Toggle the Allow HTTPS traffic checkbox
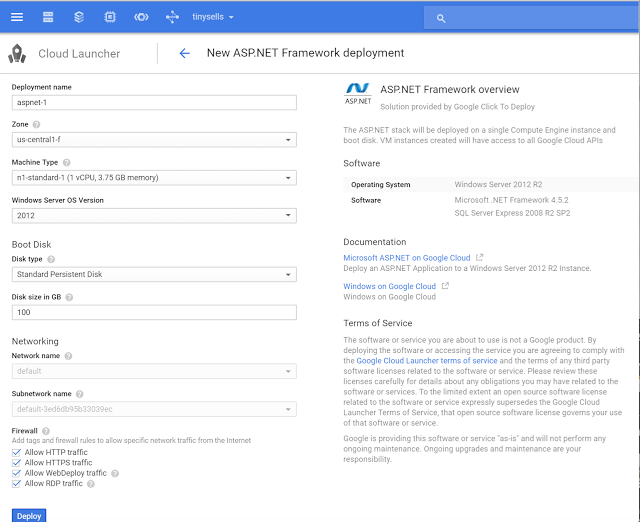The height and width of the screenshot is (522, 640). (16, 463)
